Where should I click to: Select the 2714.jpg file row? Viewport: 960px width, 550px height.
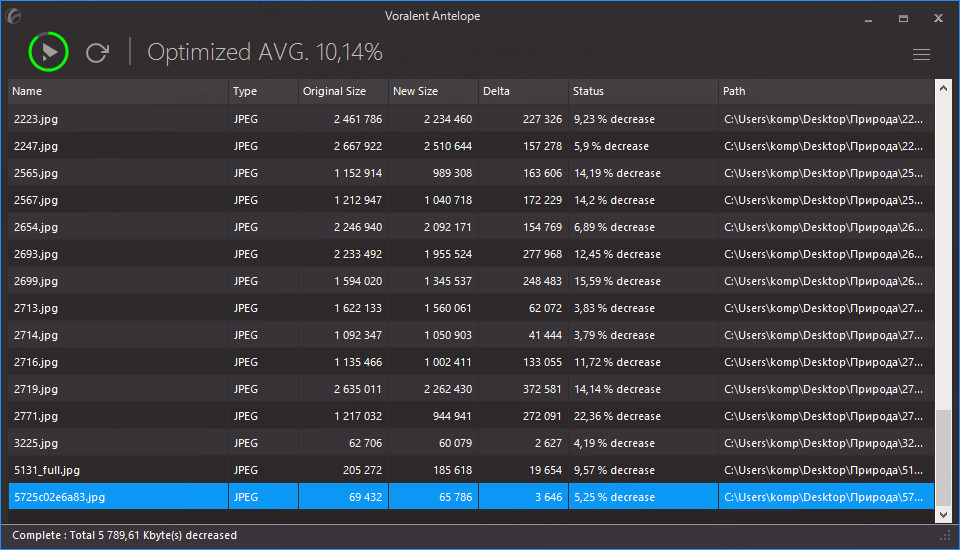coord(471,335)
